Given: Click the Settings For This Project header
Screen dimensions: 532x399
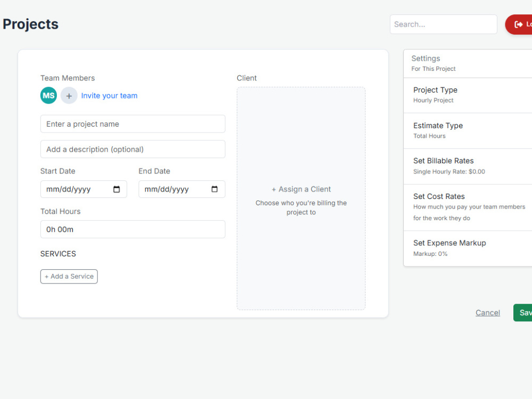Looking at the screenshot, I should [x=468, y=63].
